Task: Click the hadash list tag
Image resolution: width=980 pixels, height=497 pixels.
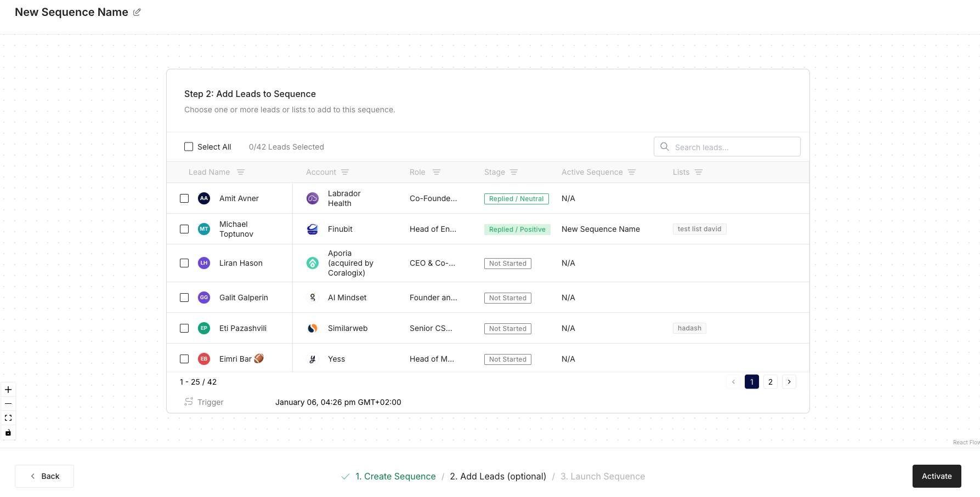Action: tap(689, 328)
